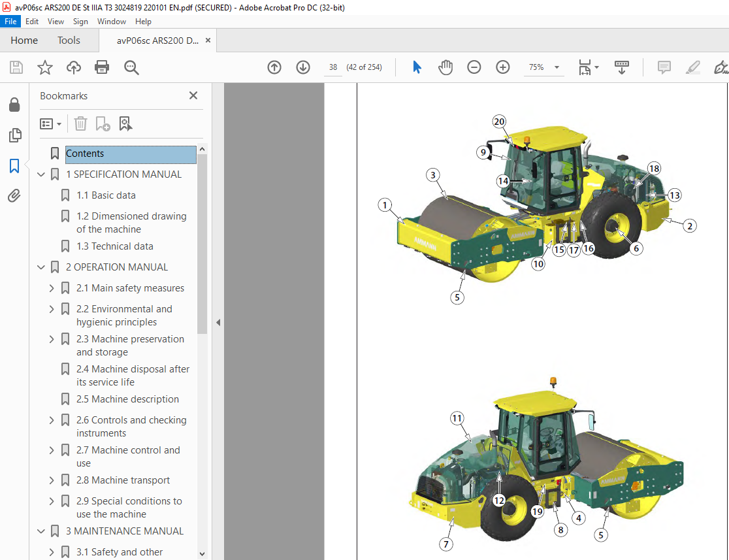The image size is (729, 560).
Task: Zoom out with minus button
Action: tap(474, 67)
